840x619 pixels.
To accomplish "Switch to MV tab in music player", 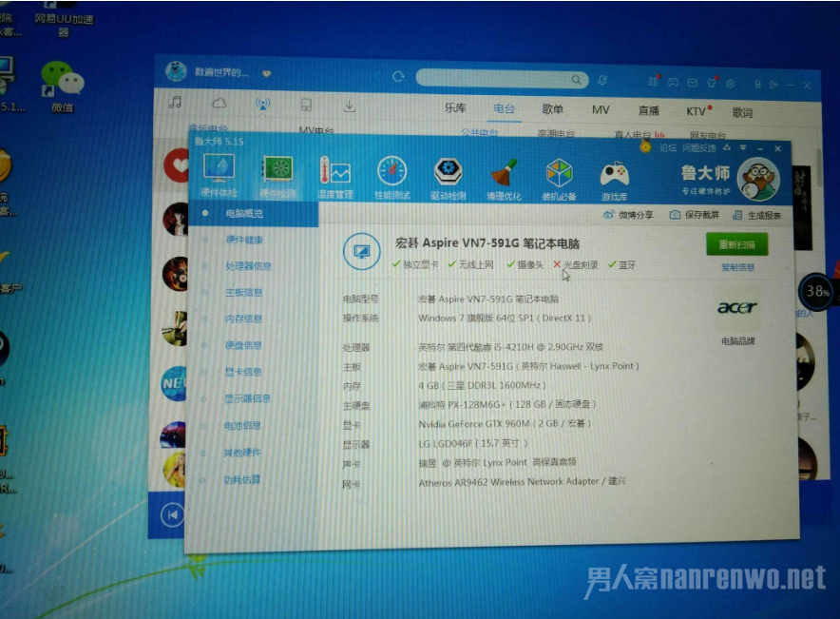I will [x=601, y=110].
